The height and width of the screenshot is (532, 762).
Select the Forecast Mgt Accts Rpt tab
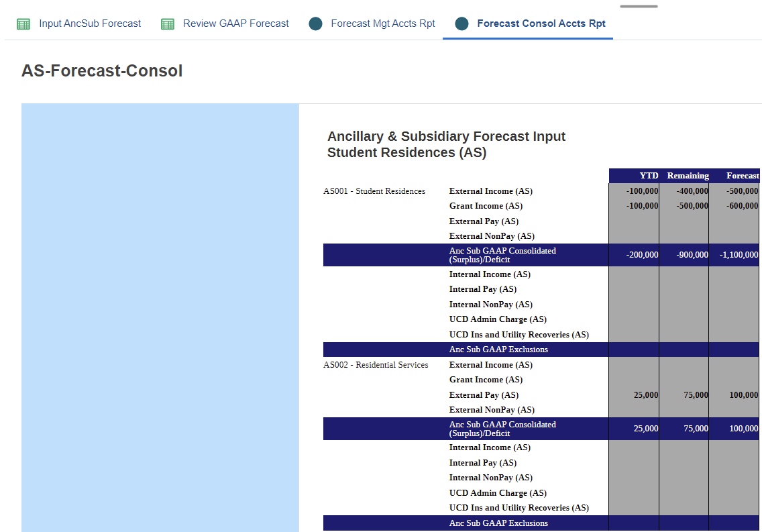(383, 23)
